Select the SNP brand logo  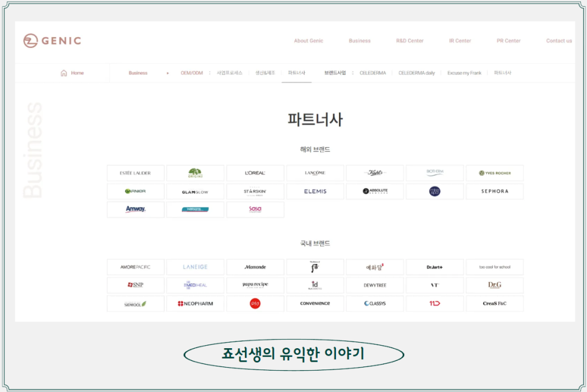[x=136, y=285]
